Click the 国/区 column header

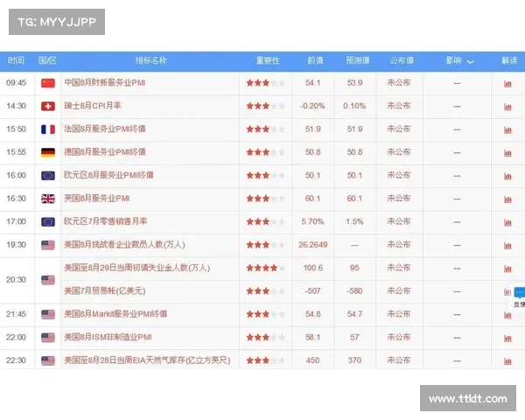click(47, 60)
